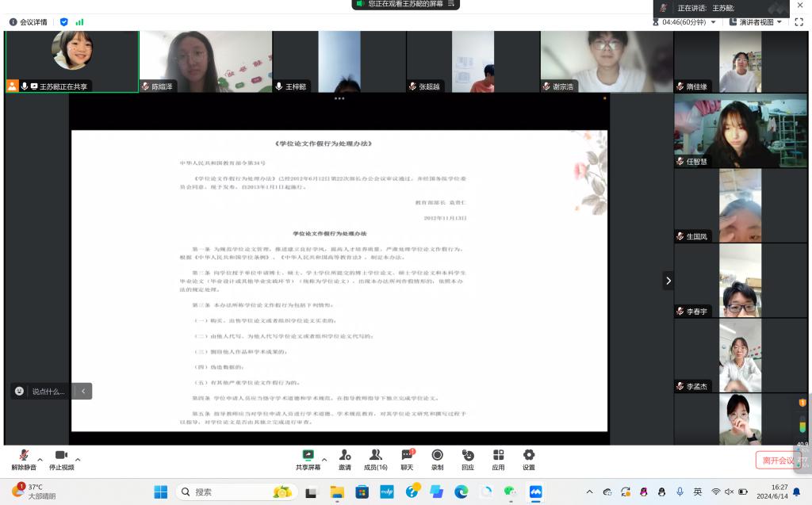Image resolution: width=812 pixels, height=505 pixels.
Task: Open the 会议详情 meeting details
Action: [x=28, y=22]
